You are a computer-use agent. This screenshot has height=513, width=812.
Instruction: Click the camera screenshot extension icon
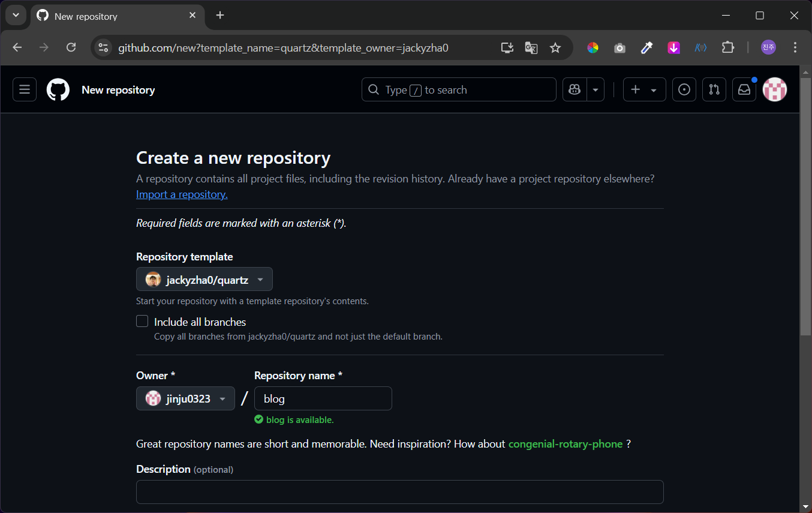619,47
